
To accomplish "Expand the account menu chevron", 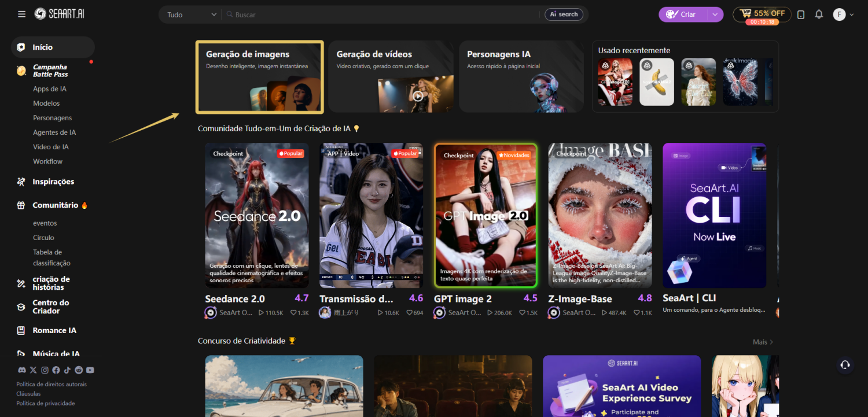I will click(851, 14).
